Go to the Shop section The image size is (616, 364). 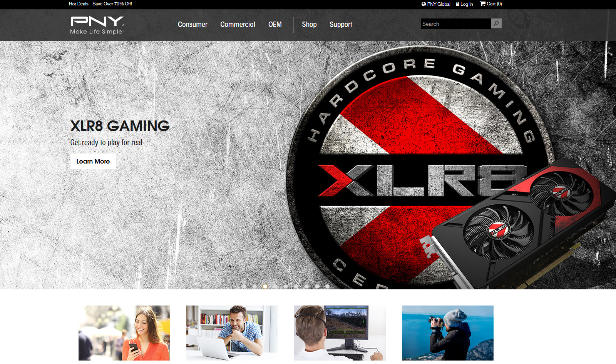[x=309, y=25]
